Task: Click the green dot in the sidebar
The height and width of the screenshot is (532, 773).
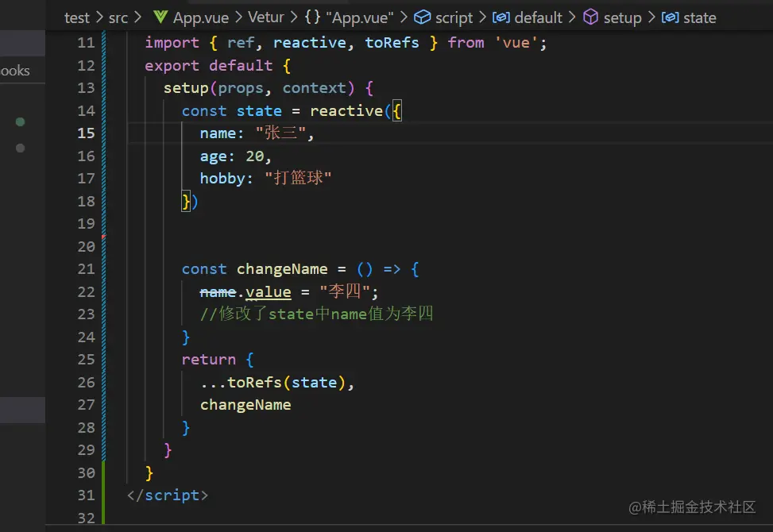Action: 20,121
